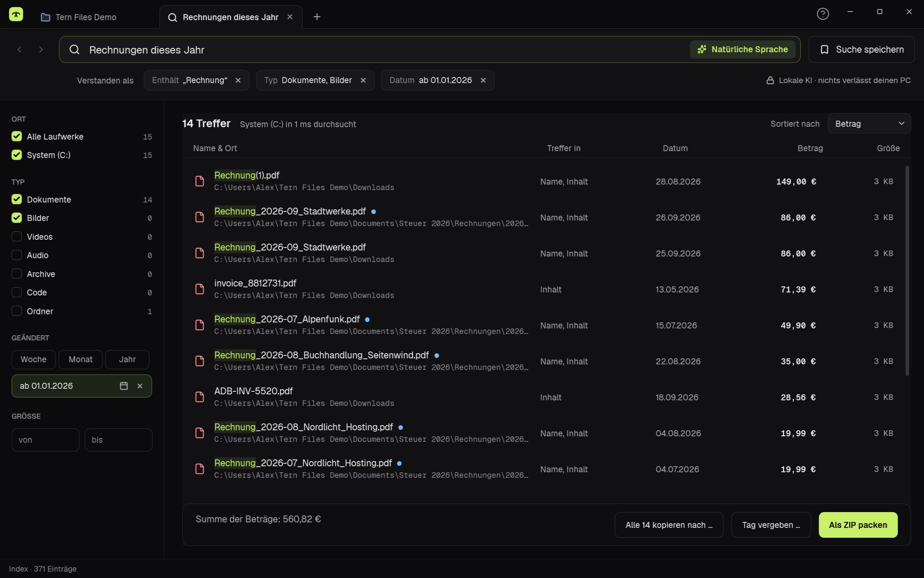Remove the Datum ab 01.01.2026 chip
This screenshot has width=924, height=578.
(x=483, y=80)
